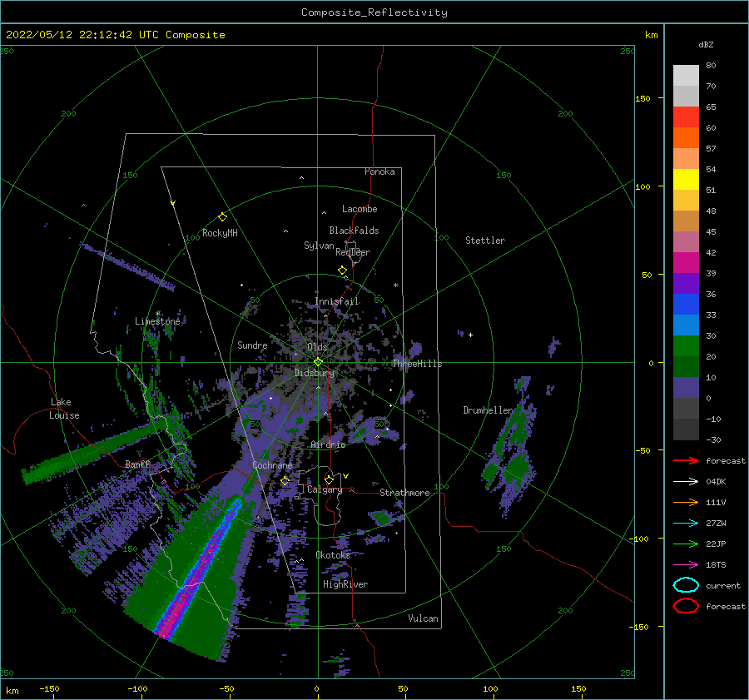Select the Airdrie label
The height and width of the screenshot is (700, 749).
(328, 444)
